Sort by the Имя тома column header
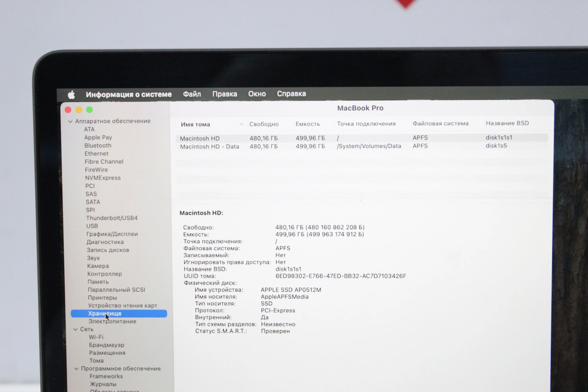Screen dimensions: 588x392 pos(196,125)
